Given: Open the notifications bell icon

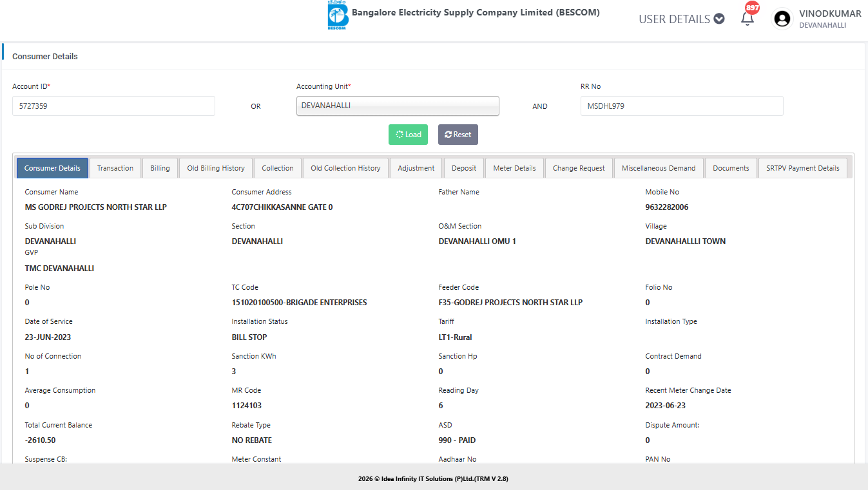Looking at the screenshot, I should [747, 18].
